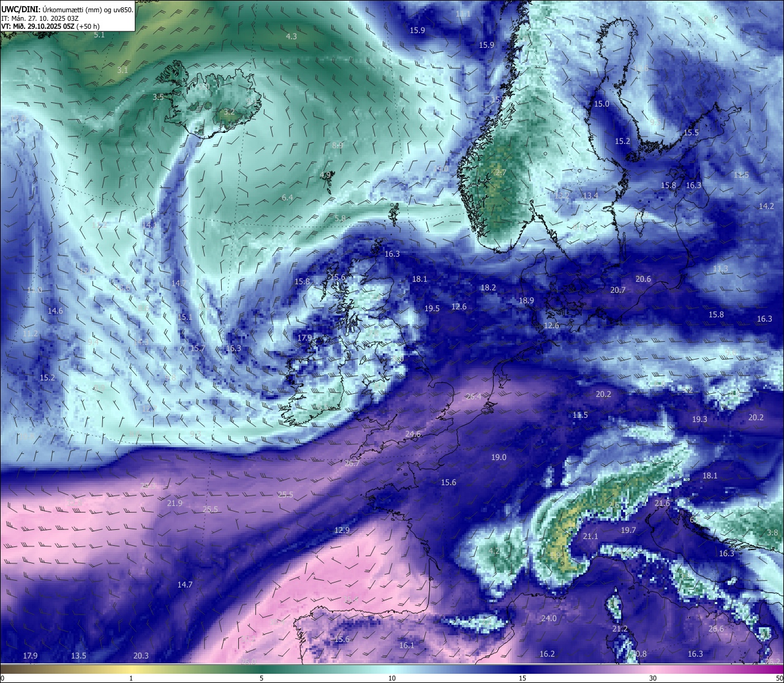Click the '14.2' value label
This screenshot has width=784, height=683.
pyautogui.click(x=767, y=206)
